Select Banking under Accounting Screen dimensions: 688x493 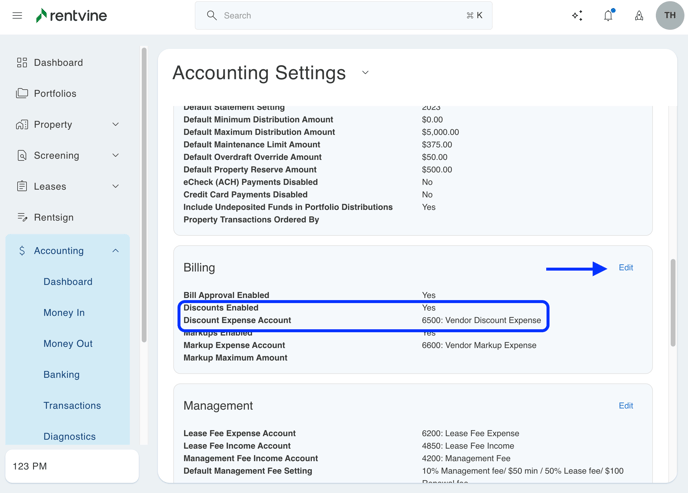pyautogui.click(x=61, y=375)
